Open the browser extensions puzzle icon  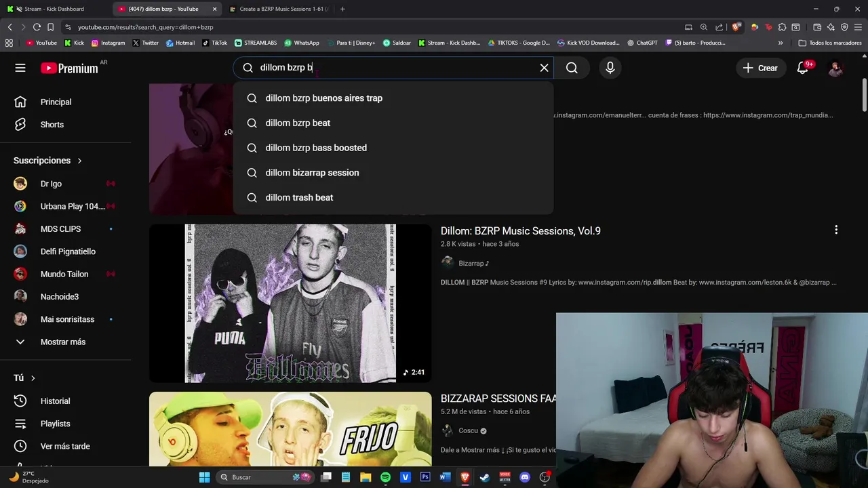782,27
